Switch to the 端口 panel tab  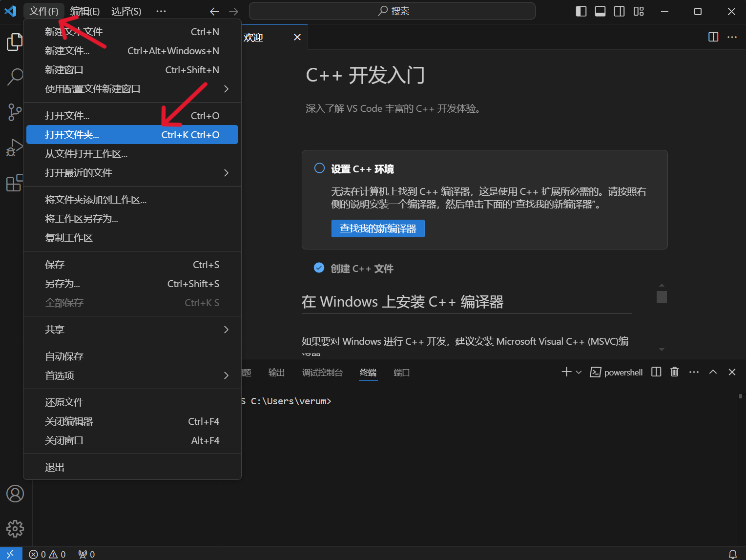[x=401, y=373]
